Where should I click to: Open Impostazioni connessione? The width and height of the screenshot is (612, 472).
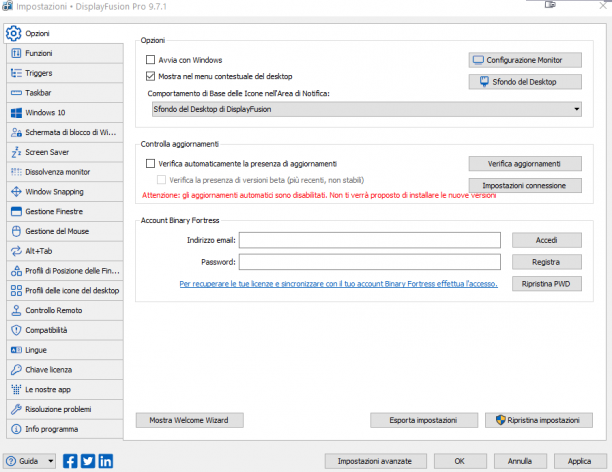tap(525, 185)
